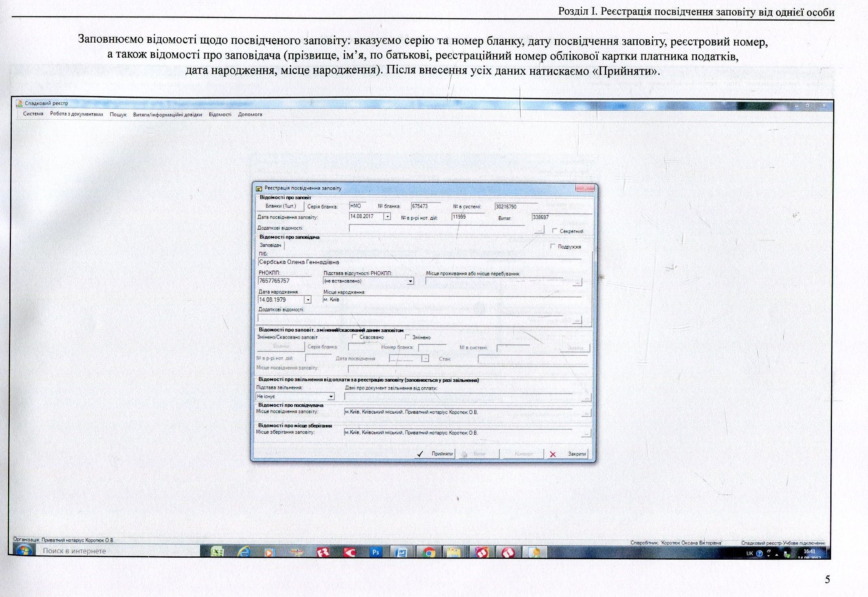Open Google Chrome from the taskbar
This screenshot has width=868, height=597.
coord(428,552)
